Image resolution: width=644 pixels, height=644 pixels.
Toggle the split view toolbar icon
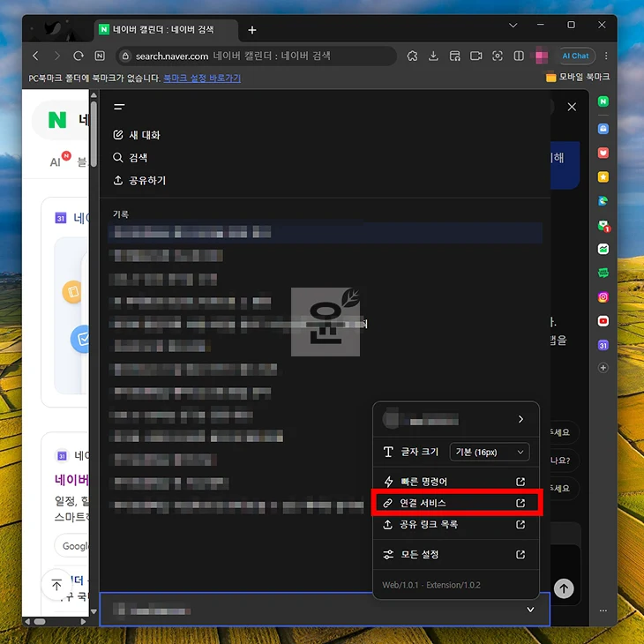pyautogui.click(x=519, y=56)
